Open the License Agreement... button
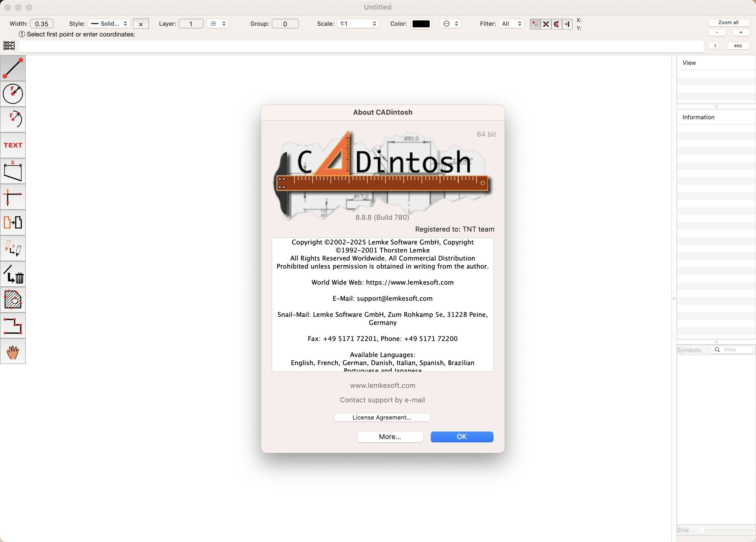Viewport: 756px width, 542px height. (x=382, y=418)
